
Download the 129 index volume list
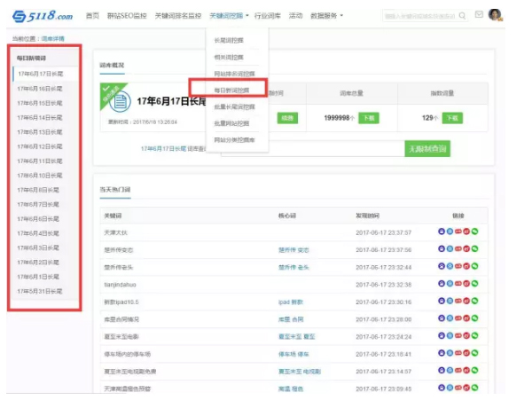(451, 118)
